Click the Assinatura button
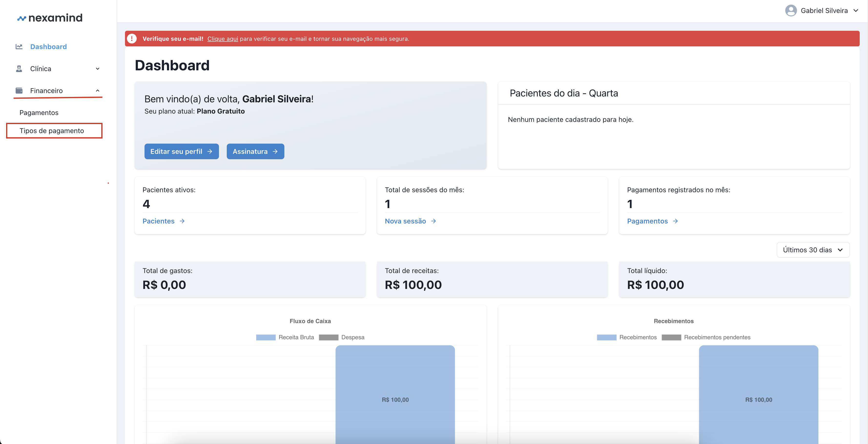 [255, 151]
